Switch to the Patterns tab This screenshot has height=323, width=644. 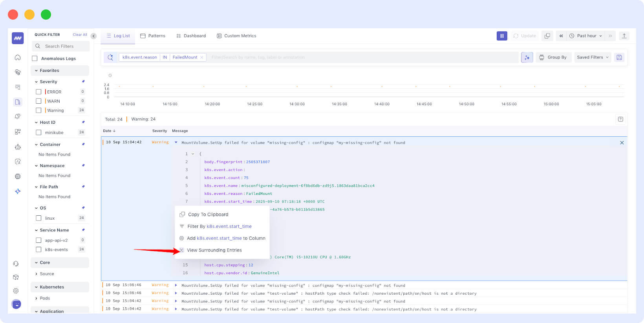153,36
